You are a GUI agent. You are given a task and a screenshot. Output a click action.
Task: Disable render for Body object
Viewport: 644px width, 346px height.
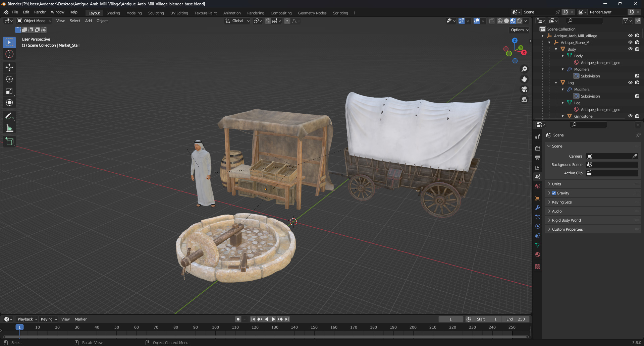(637, 49)
